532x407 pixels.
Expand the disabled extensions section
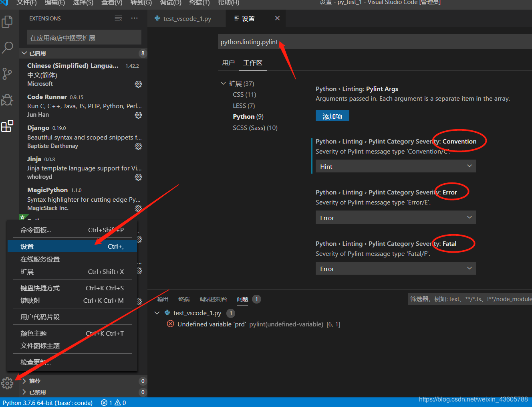(x=24, y=392)
